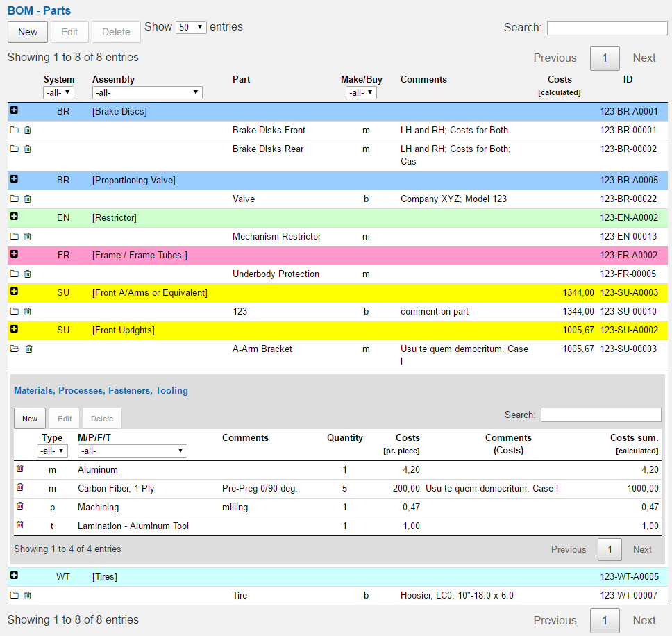
Task: Expand the Brake Discs assembly row
Action: coord(14,111)
